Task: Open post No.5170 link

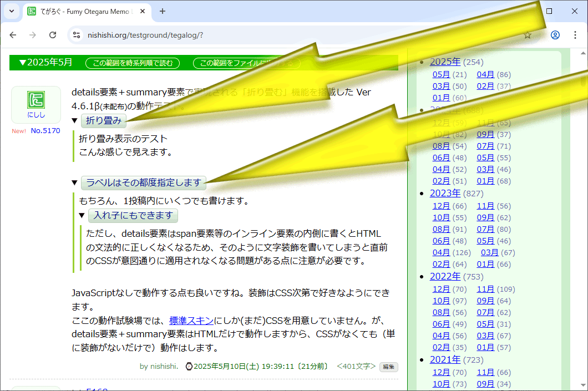Action: (x=45, y=131)
